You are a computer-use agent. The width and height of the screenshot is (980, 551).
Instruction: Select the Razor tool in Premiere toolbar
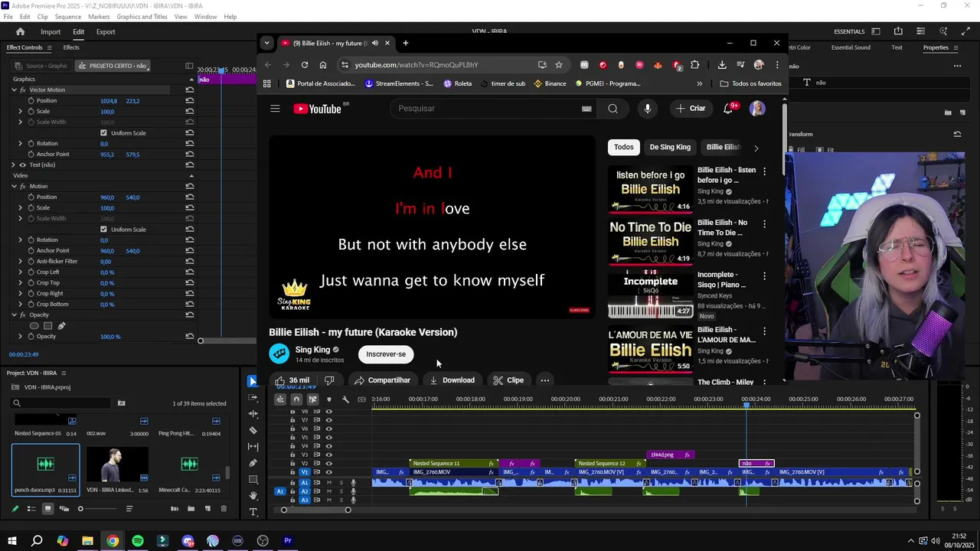(x=253, y=430)
